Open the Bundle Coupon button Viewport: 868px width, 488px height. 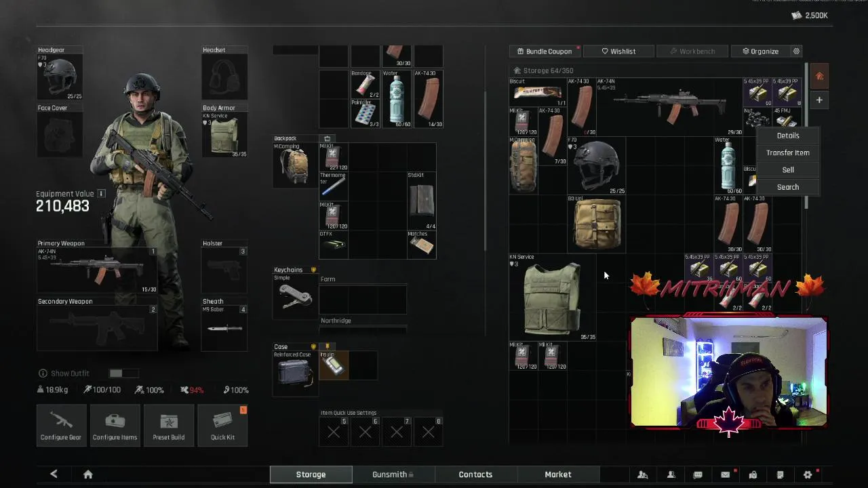click(x=545, y=52)
